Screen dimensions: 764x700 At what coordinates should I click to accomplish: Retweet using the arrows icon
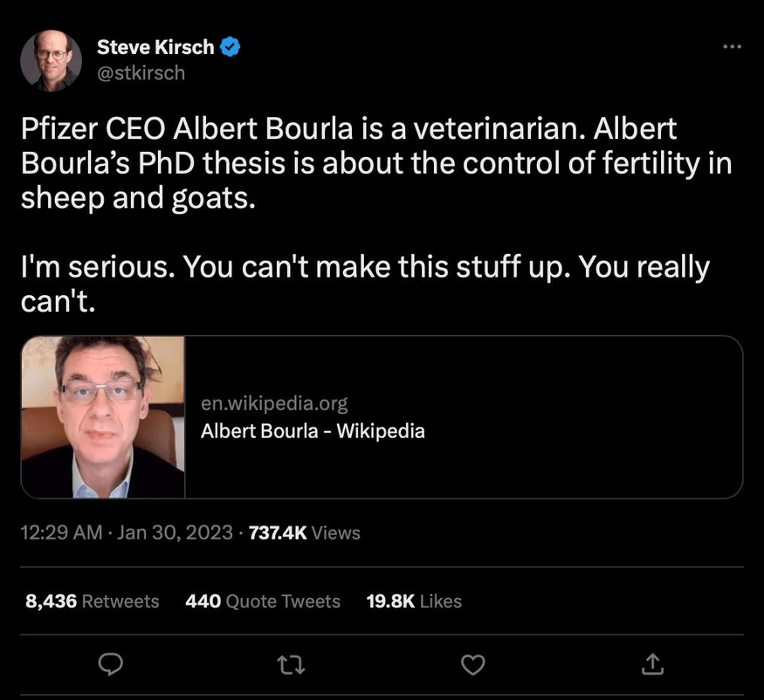point(290,665)
